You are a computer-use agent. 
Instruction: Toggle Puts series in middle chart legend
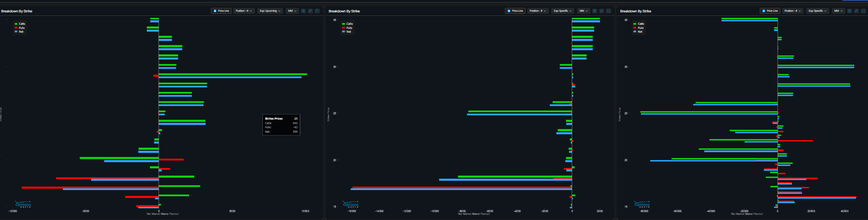pos(347,28)
